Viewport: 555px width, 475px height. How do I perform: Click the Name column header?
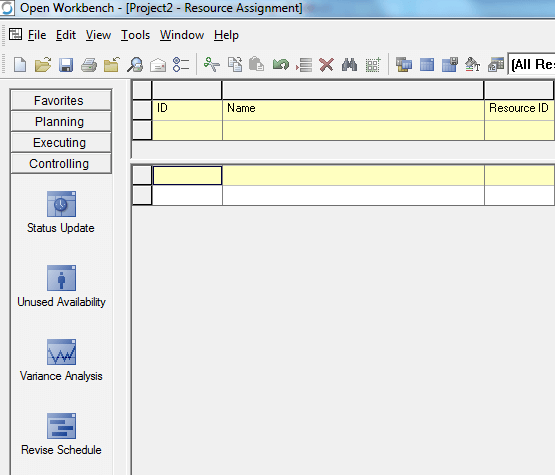tap(353, 110)
